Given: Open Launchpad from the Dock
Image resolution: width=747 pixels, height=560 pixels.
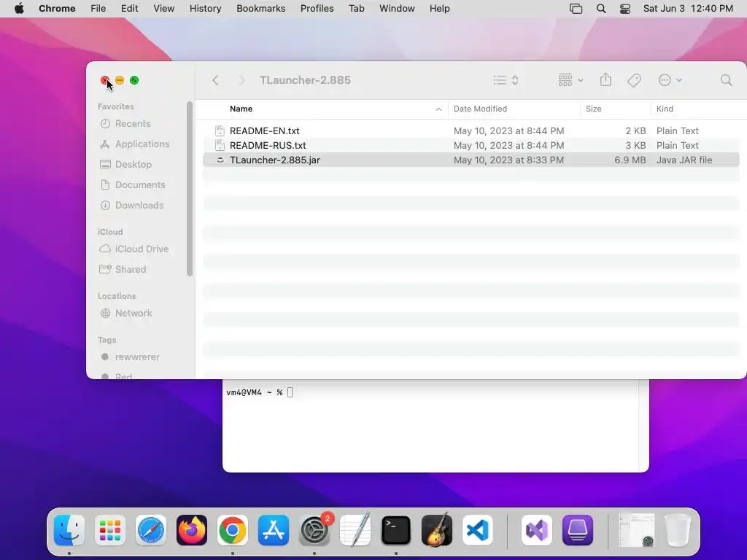Looking at the screenshot, I should pyautogui.click(x=110, y=530).
